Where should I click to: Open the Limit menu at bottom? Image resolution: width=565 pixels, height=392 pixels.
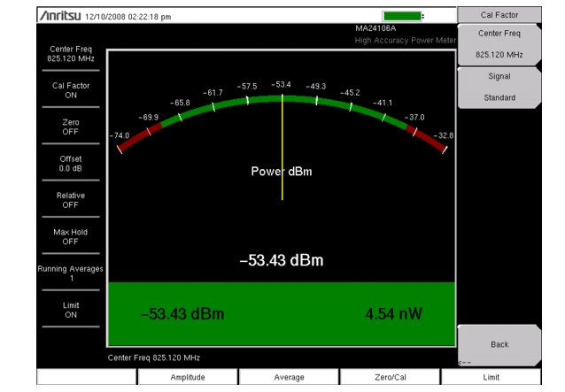(x=491, y=377)
